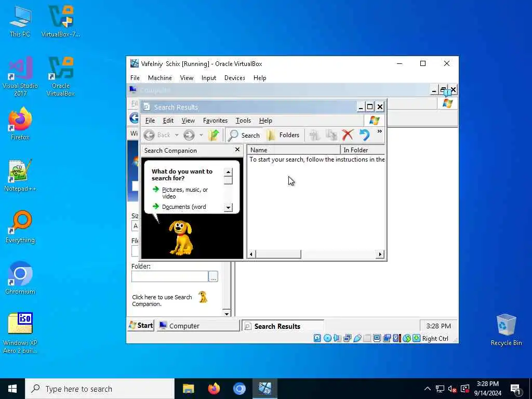Click VirtualBox recording status icon
Screen dimensions: 532x399
coord(387,338)
